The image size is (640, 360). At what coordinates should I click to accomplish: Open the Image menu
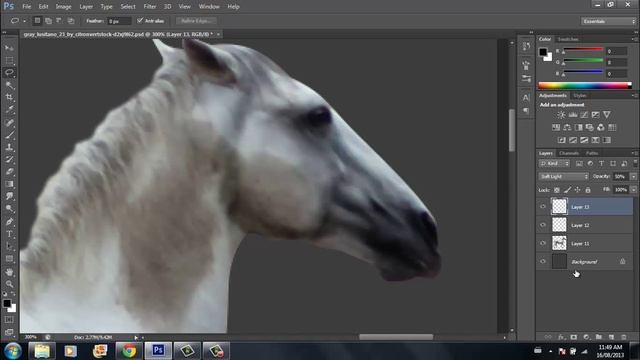click(63, 7)
